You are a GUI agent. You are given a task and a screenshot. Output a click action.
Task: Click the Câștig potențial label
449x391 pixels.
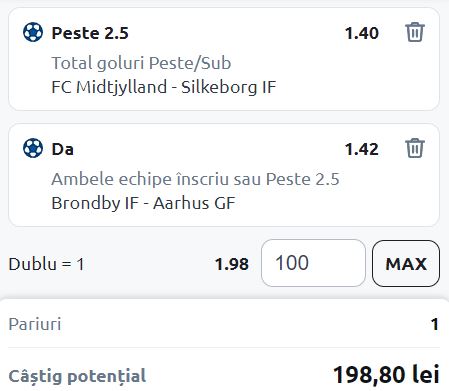[x=77, y=376]
